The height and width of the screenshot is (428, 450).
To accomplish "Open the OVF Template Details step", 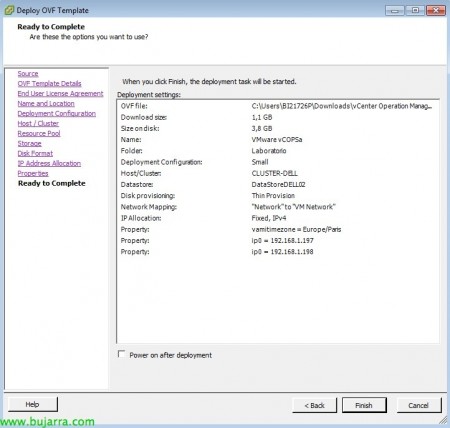I will [x=49, y=84].
